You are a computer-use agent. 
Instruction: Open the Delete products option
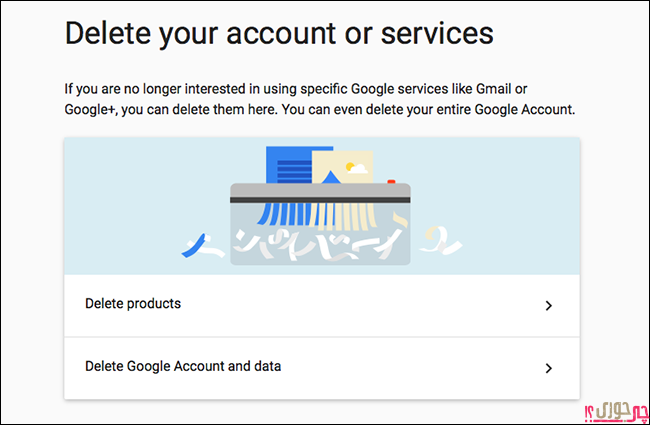coord(322,306)
